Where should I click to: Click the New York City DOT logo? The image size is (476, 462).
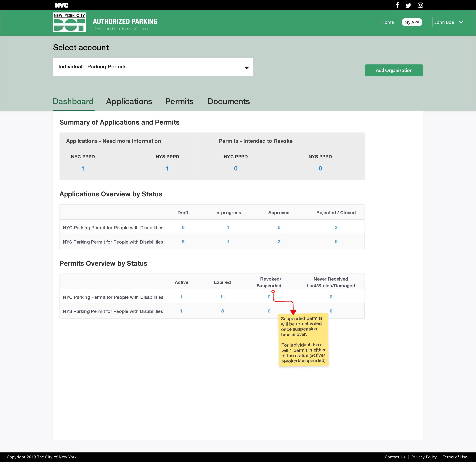pyautogui.click(x=69, y=22)
